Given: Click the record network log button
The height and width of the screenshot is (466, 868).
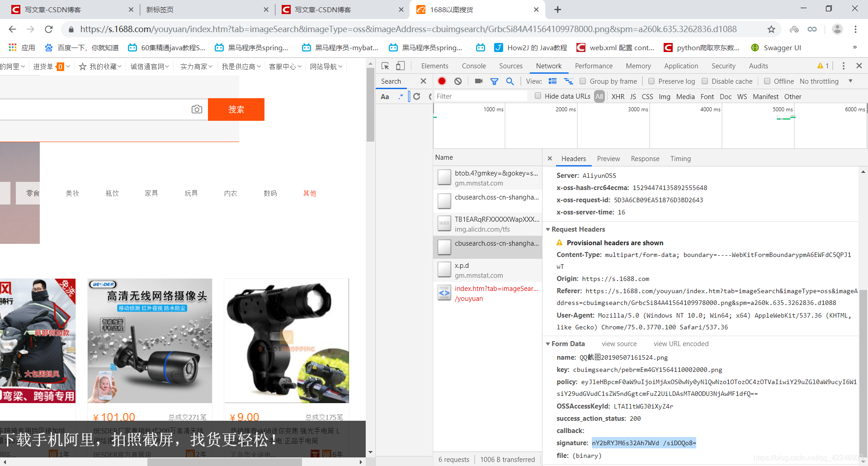Looking at the screenshot, I should [442, 81].
